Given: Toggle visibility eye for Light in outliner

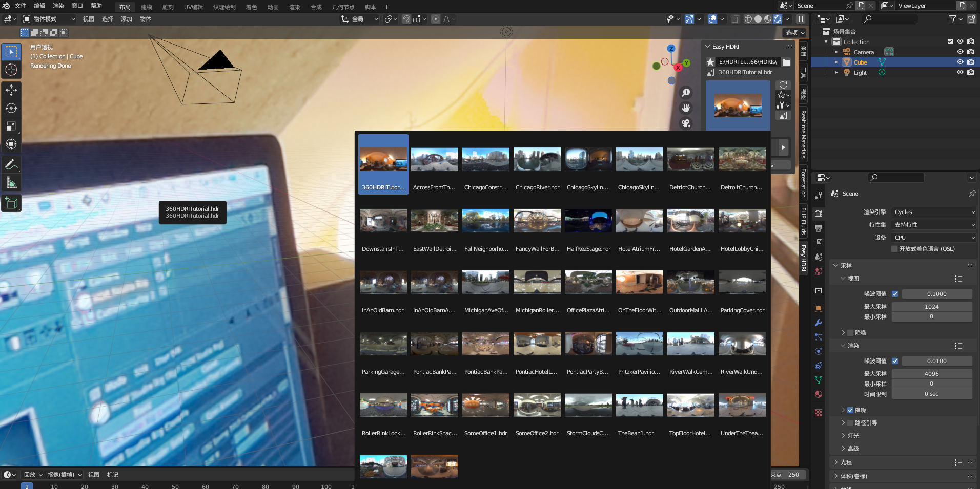Looking at the screenshot, I should [960, 72].
